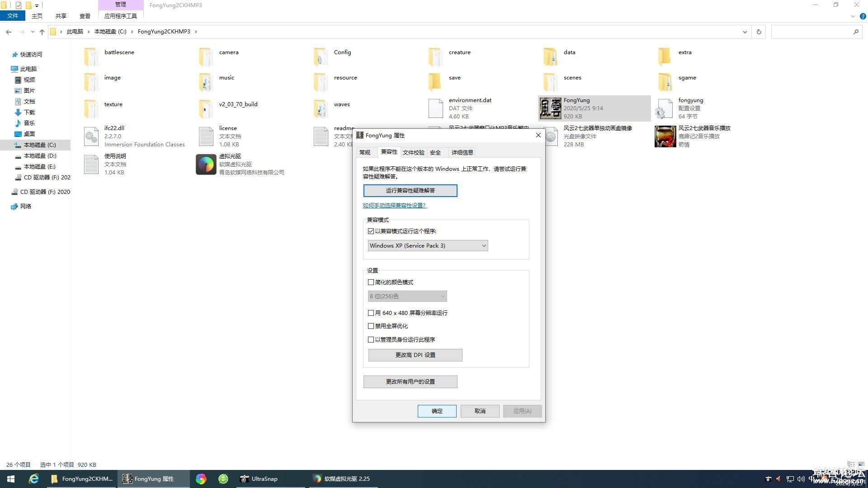Viewport: 868px width, 488px height.
Task: Expand the ribbon chevron
Action: click(x=853, y=16)
